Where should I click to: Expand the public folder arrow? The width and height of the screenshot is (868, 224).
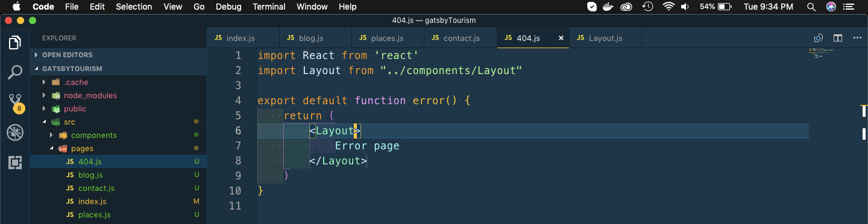pyautogui.click(x=44, y=109)
